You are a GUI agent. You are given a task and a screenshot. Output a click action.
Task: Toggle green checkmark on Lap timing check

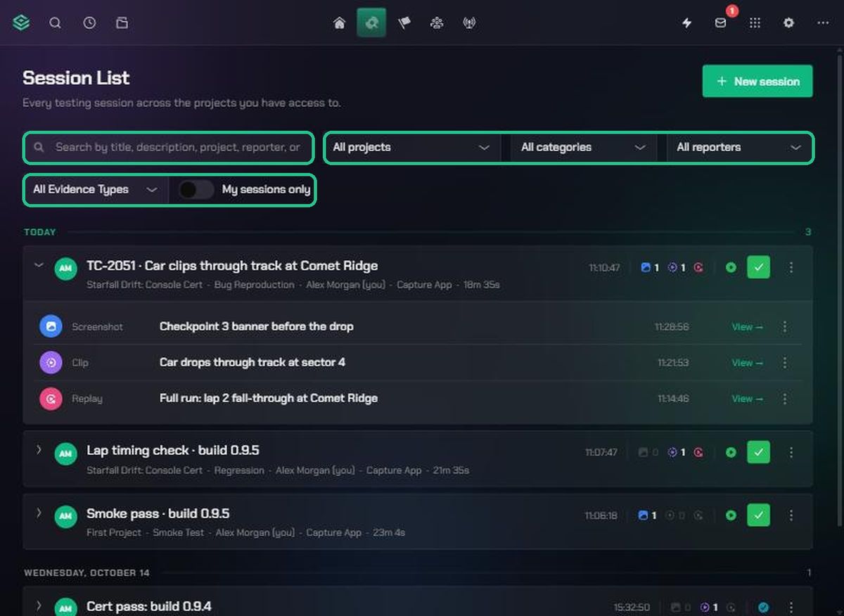[758, 452]
